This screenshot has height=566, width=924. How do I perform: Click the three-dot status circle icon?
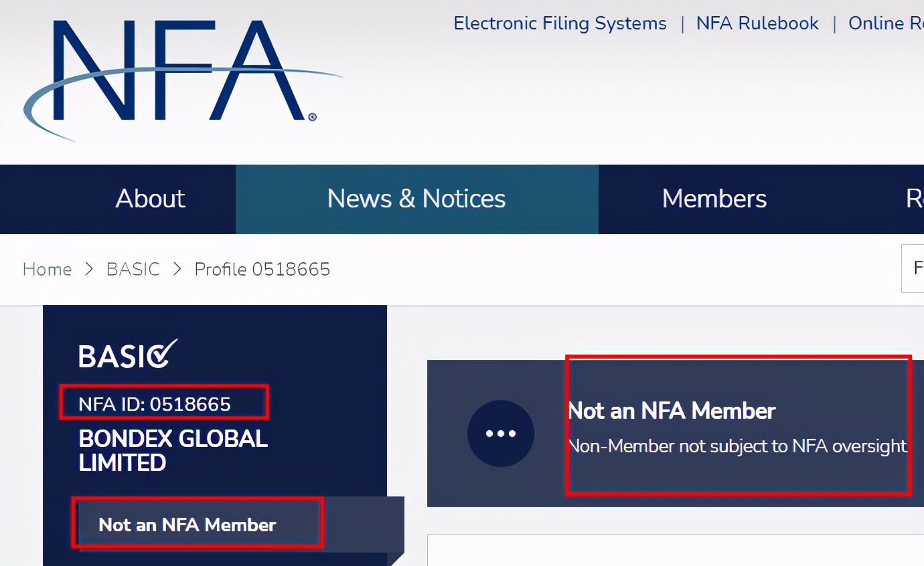pos(501,433)
